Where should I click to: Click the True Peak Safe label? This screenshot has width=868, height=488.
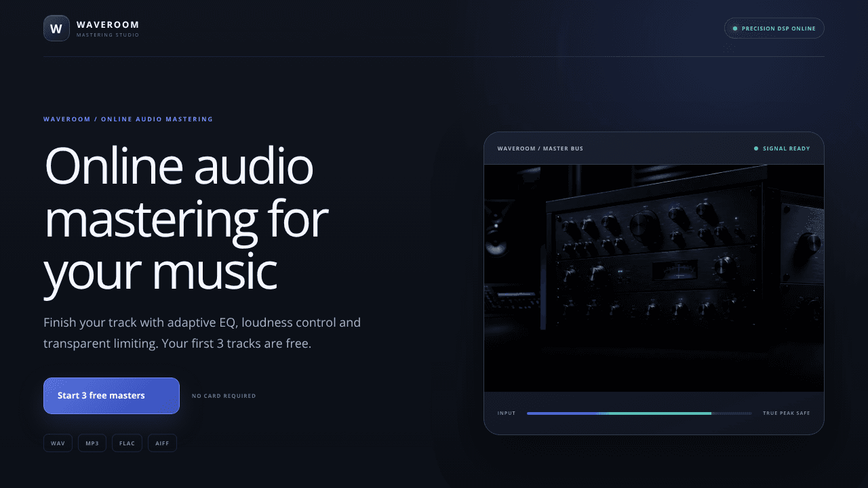(x=787, y=413)
